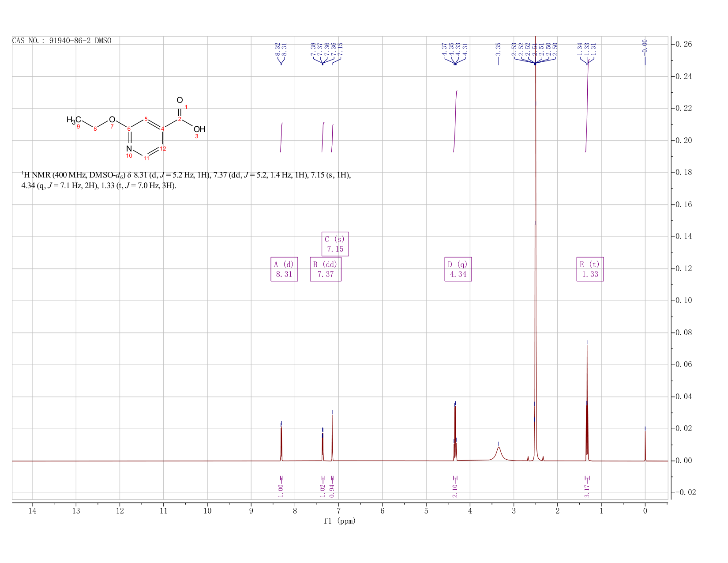Click the integral value 3.17 under the triplet
Screen dimensions: 728x563
(587, 491)
